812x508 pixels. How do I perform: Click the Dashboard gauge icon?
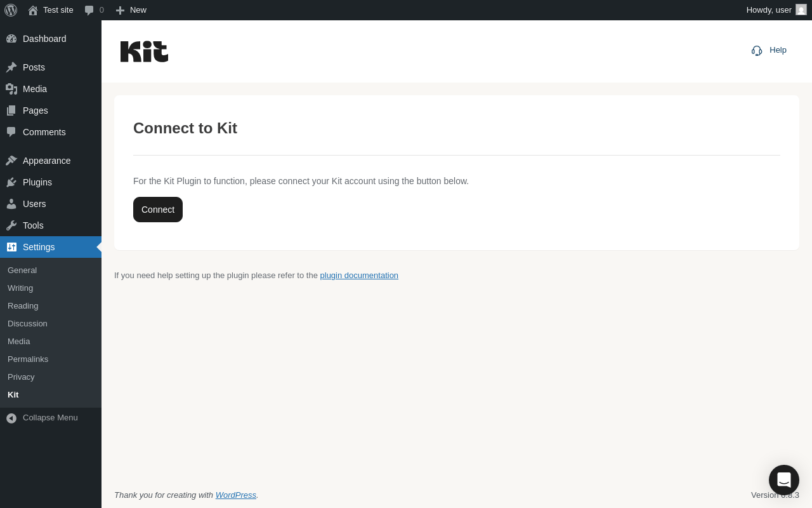click(11, 39)
